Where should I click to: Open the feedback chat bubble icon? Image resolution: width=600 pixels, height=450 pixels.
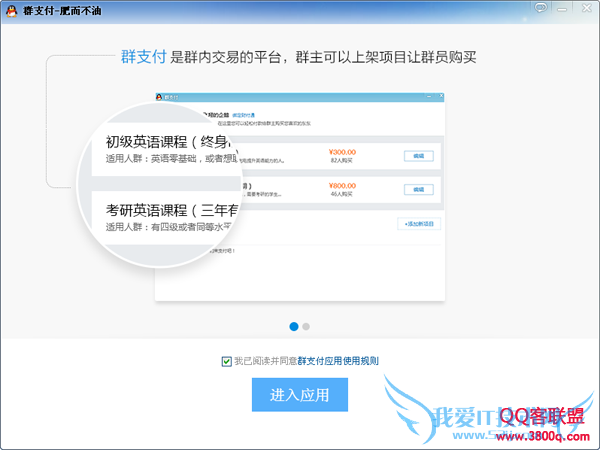point(540,8)
